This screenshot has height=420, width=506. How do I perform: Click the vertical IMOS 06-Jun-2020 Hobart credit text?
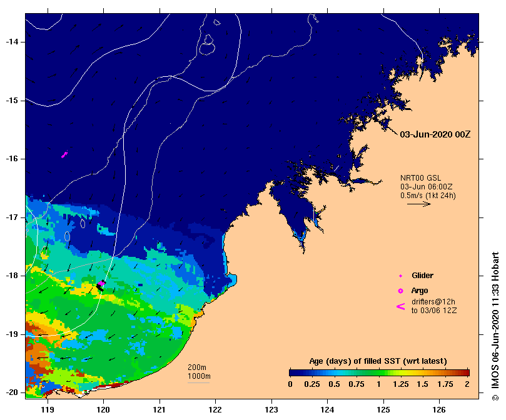(495, 326)
